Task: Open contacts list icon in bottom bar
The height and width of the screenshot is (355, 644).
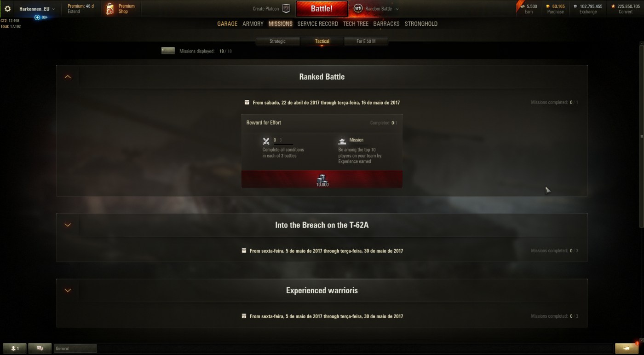Action: pyautogui.click(x=15, y=349)
